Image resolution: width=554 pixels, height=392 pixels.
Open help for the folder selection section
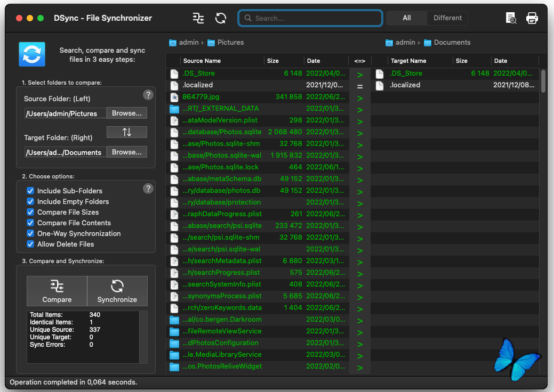tap(149, 95)
